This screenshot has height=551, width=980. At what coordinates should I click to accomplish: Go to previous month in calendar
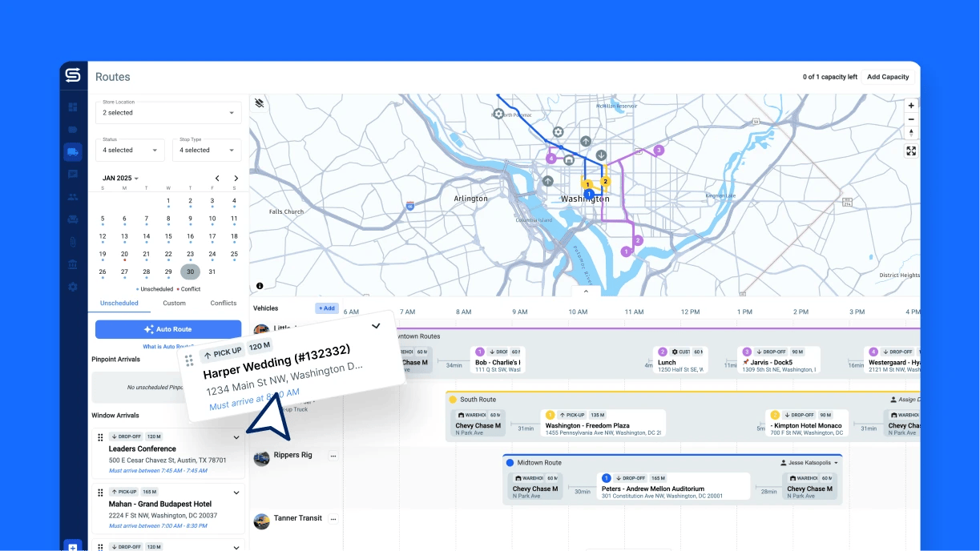(x=217, y=178)
